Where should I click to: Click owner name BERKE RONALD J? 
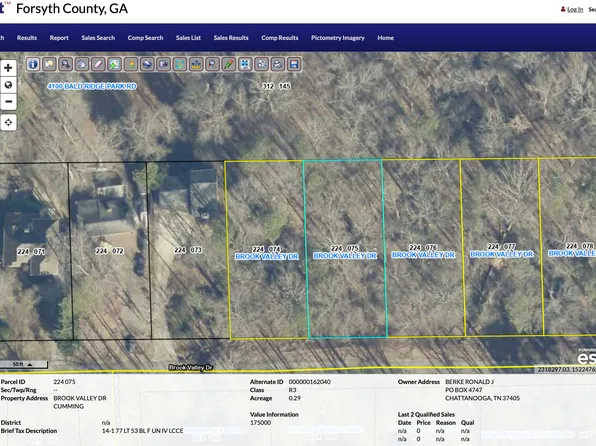coord(469,382)
